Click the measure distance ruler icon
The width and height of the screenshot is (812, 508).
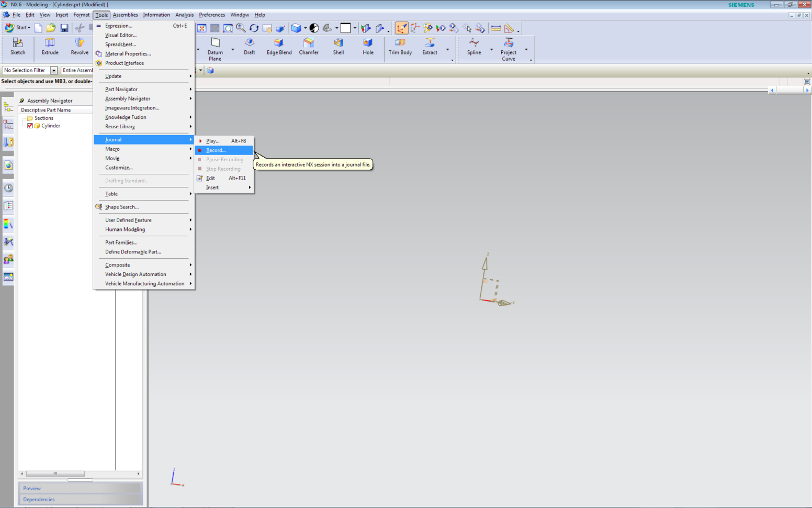(x=495, y=28)
